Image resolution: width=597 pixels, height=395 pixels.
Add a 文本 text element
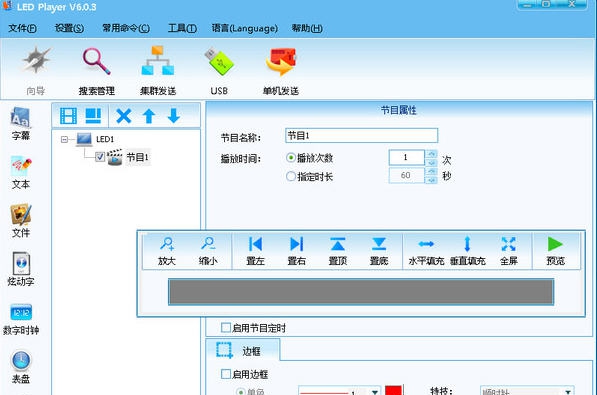(x=21, y=173)
